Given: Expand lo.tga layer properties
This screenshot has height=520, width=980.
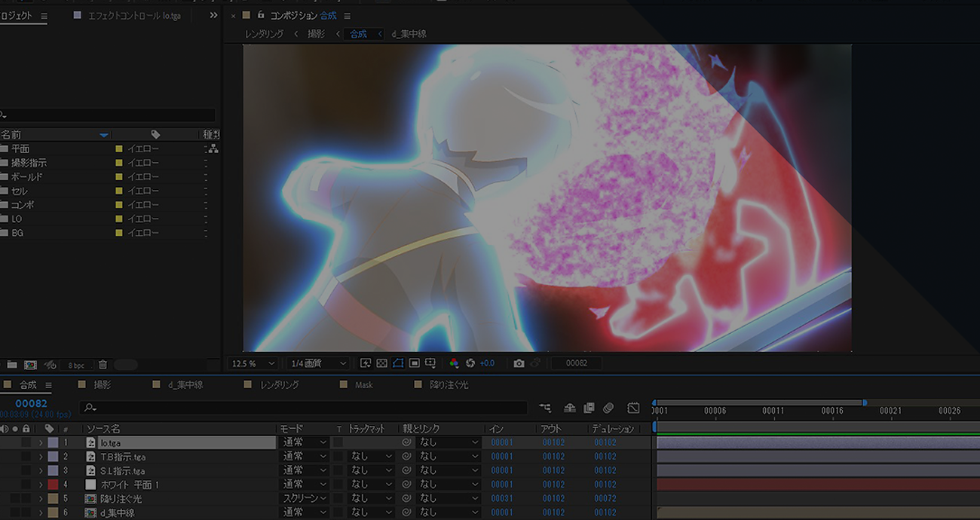Looking at the screenshot, I should (x=41, y=442).
